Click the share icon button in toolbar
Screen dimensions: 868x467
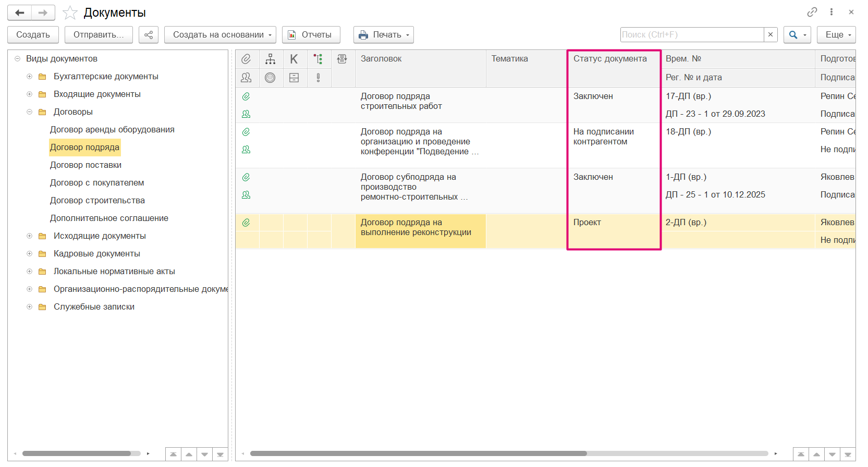pyautogui.click(x=149, y=35)
